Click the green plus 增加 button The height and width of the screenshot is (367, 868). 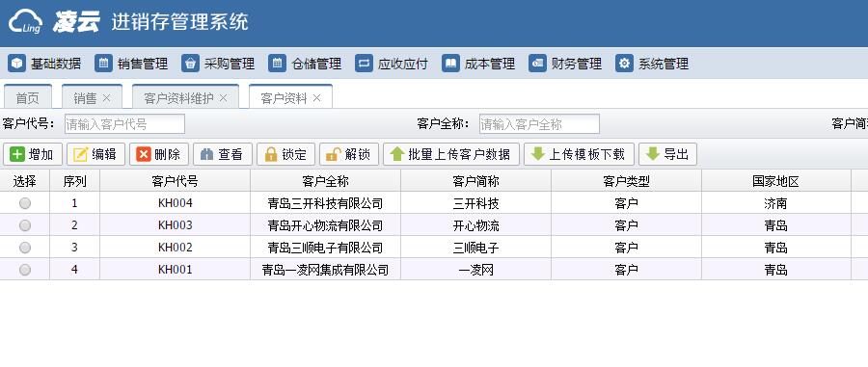pyautogui.click(x=33, y=154)
